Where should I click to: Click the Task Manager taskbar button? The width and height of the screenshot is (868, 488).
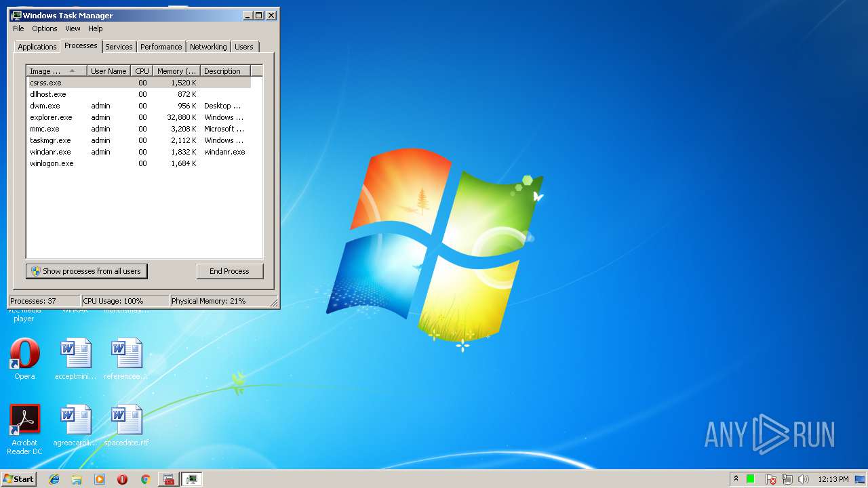point(192,479)
